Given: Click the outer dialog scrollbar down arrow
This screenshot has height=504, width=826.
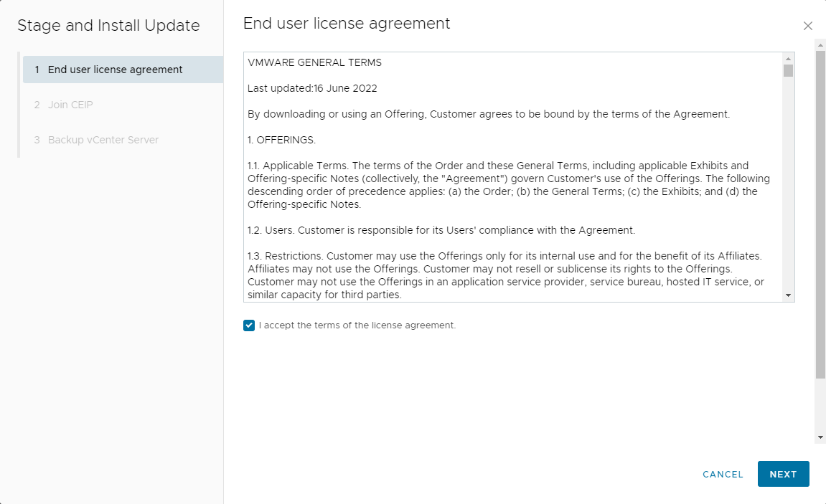Looking at the screenshot, I should 820,437.
